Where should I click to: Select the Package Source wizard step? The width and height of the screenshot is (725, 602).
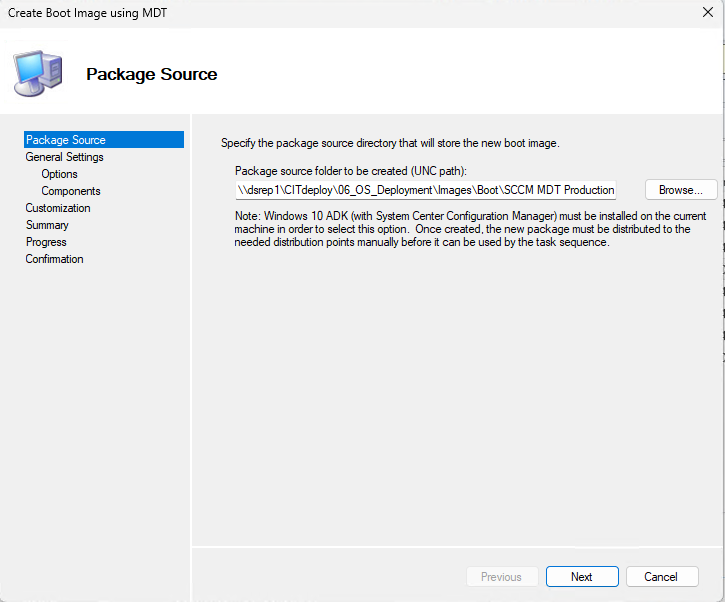(66, 140)
